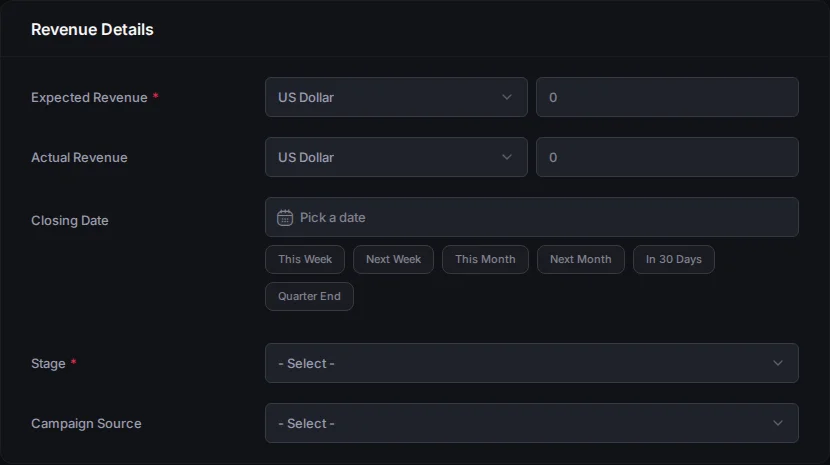Click the Stage label
This screenshot has height=465, width=830.
point(48,364)
